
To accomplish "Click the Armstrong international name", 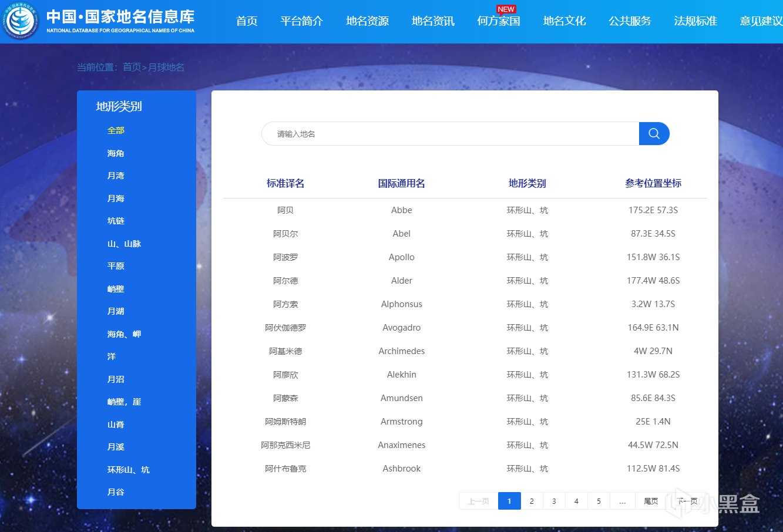I will 402,422.
